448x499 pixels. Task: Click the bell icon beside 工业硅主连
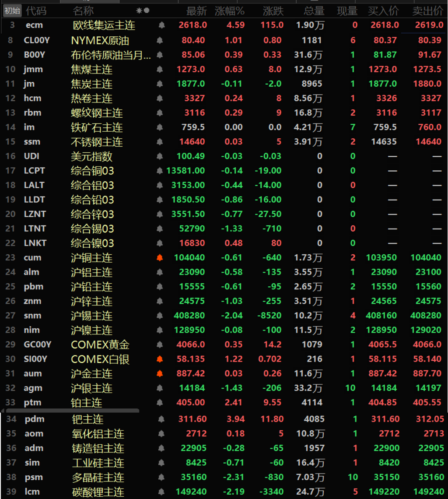point(161,463)
